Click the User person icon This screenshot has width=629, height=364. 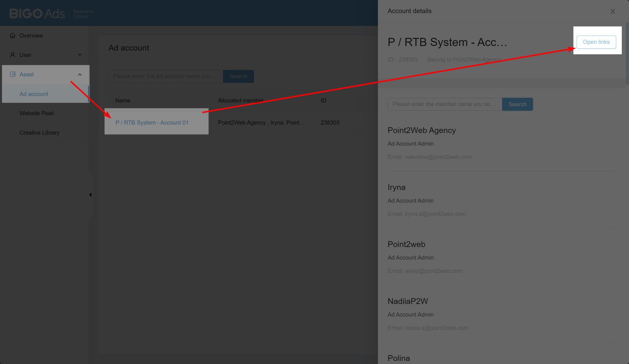(x=13, y=55)
